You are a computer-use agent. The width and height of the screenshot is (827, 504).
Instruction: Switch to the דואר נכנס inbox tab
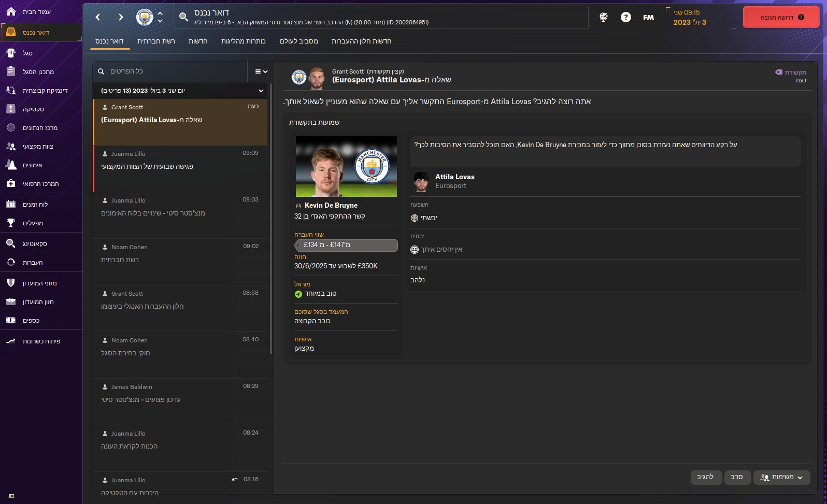[x=109, y=41]
